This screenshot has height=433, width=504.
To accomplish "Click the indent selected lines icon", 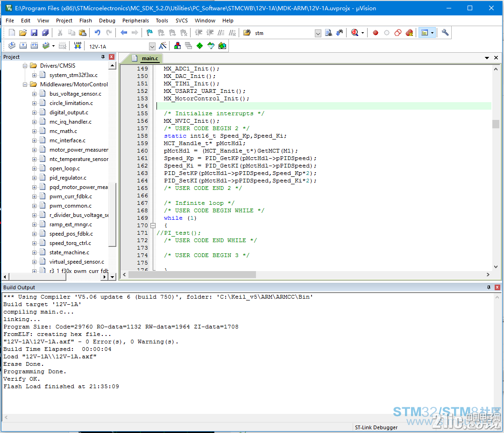I will (x=199, y=33).
